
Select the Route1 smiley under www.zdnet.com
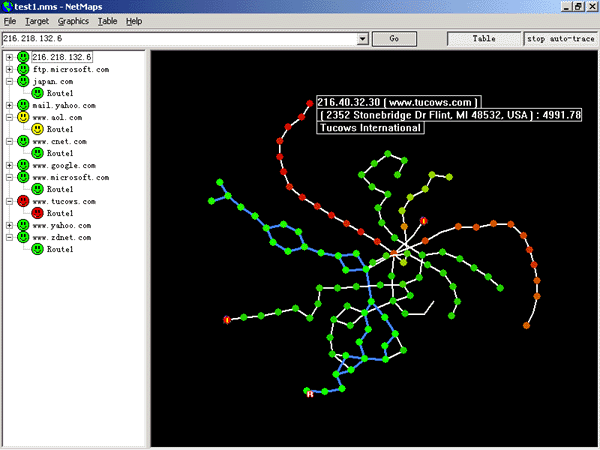click(x=38, y=249)
